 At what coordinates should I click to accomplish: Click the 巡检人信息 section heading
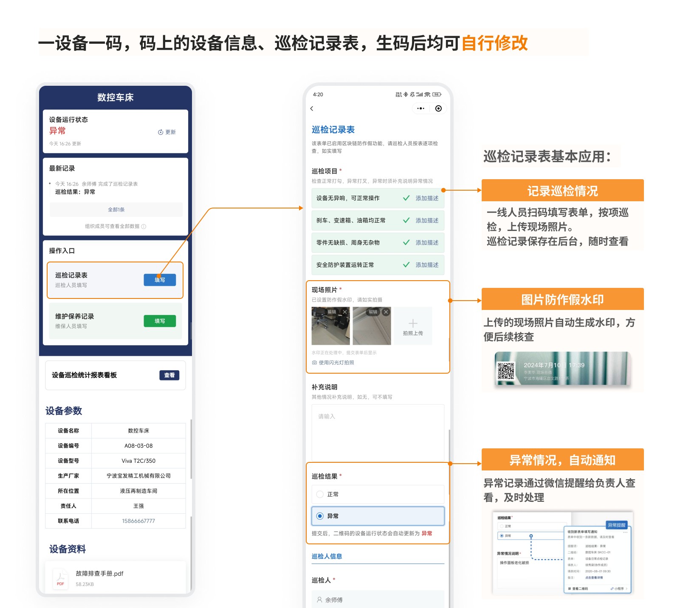point(327,556)
